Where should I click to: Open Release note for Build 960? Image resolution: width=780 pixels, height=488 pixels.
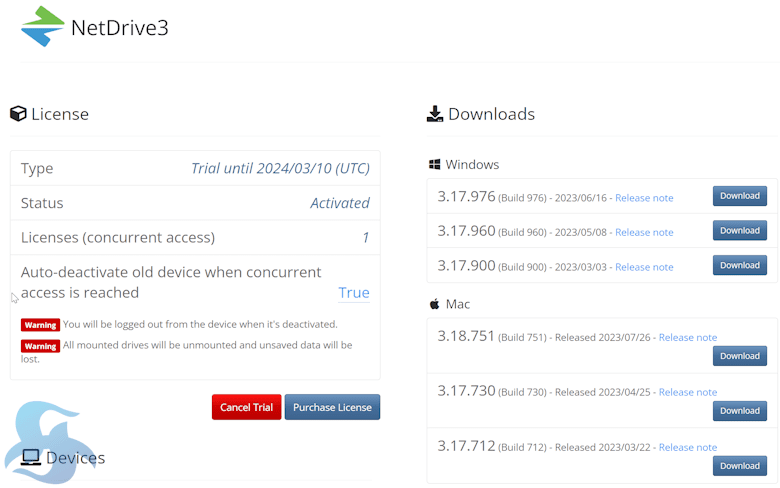[x=644, y=232]
